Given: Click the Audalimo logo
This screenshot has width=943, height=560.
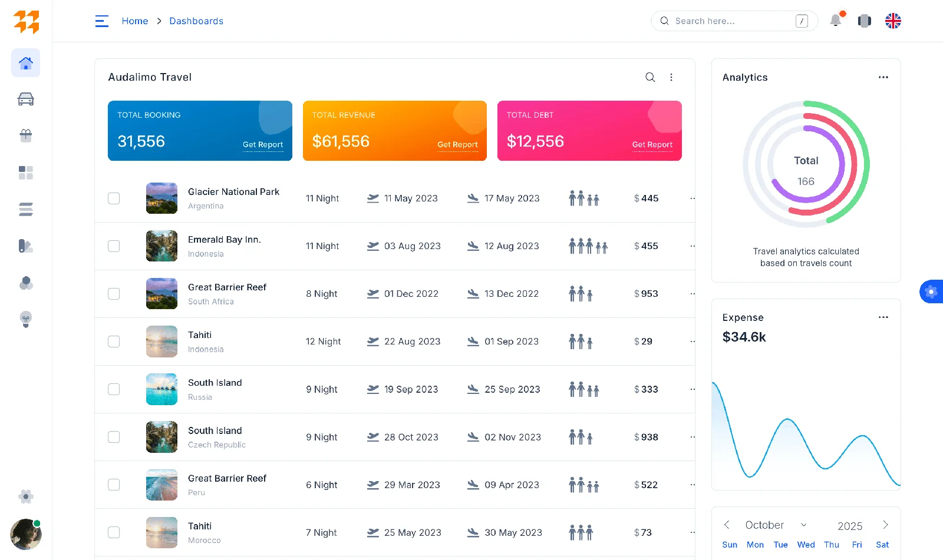Looking at the screenshot, I should pos(26,21).
